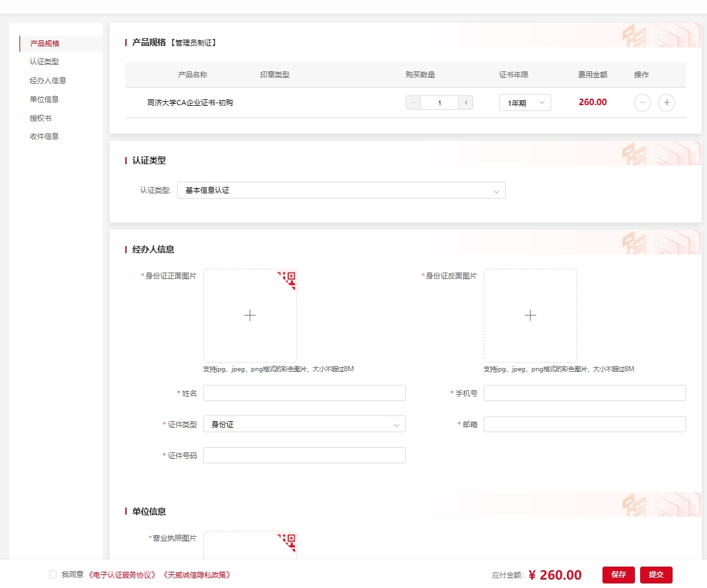
Task: Open the 证件类型 身份证 dropdown
Action: (x=304, y=424)
